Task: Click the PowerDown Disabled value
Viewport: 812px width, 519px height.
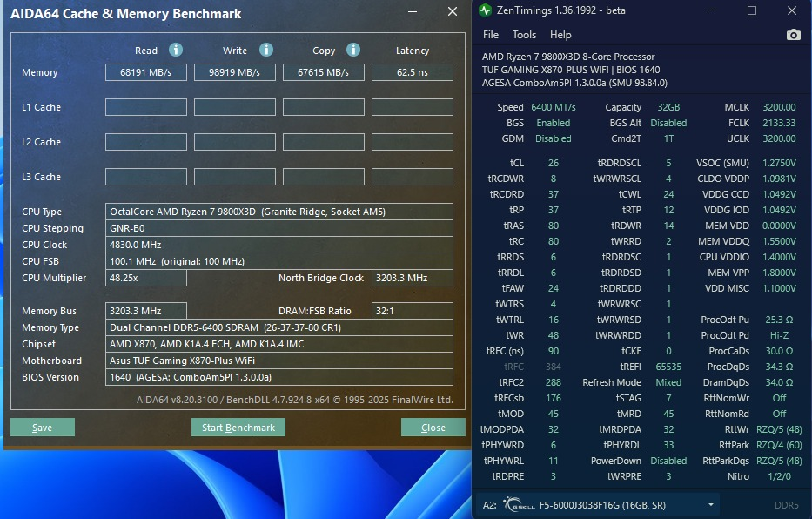Action: (668, 461)
